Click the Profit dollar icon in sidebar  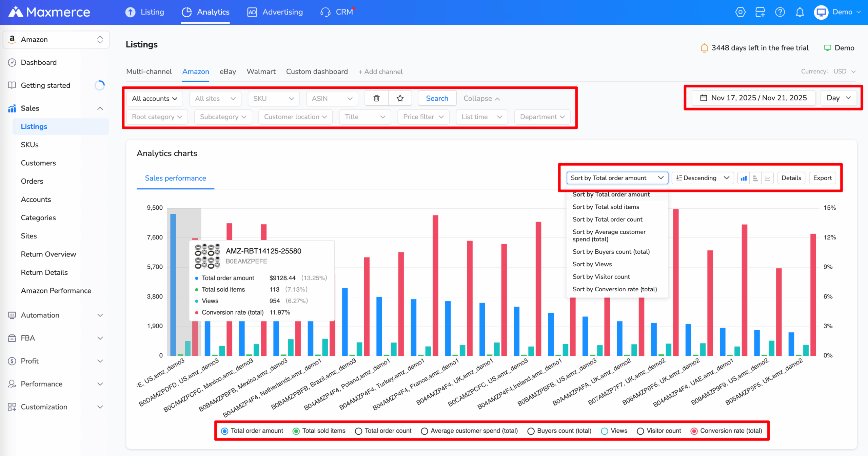coord(12,361)
